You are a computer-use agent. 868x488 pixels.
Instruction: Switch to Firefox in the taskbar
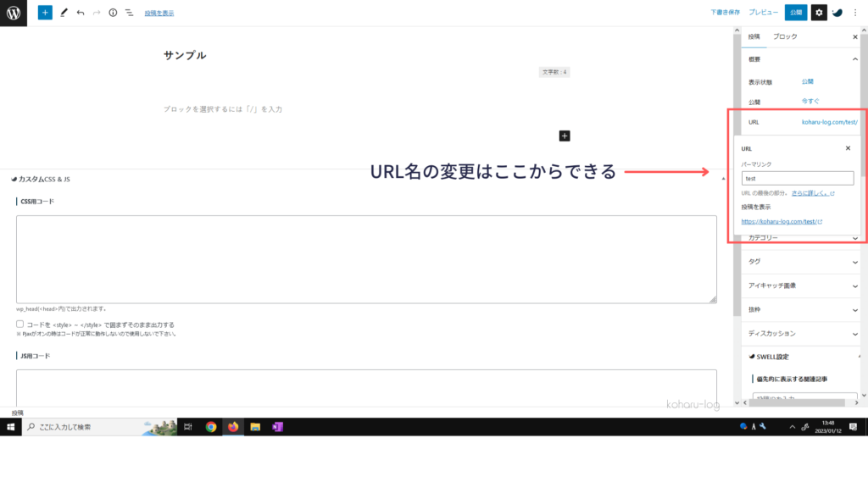(233, 427)
